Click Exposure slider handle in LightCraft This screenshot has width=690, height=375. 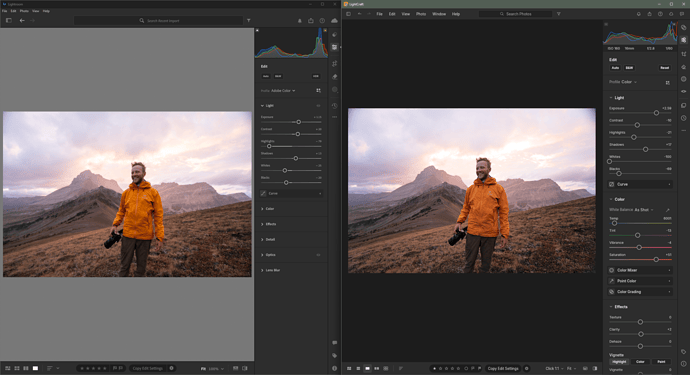coord(656,113)
